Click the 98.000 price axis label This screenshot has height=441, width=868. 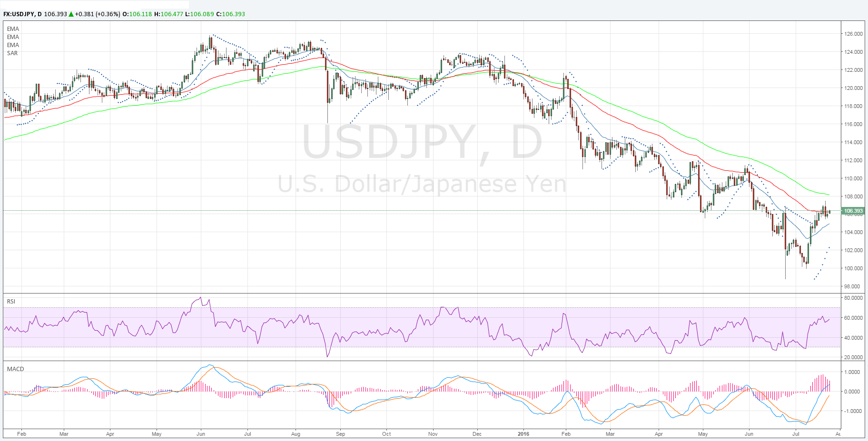[x=852, y=286]
